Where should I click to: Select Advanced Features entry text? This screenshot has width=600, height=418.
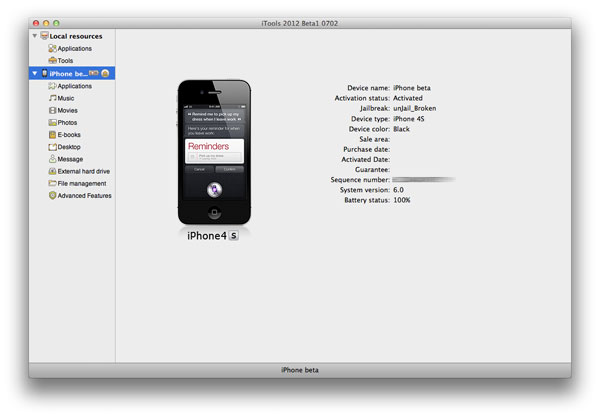(85, 196)
